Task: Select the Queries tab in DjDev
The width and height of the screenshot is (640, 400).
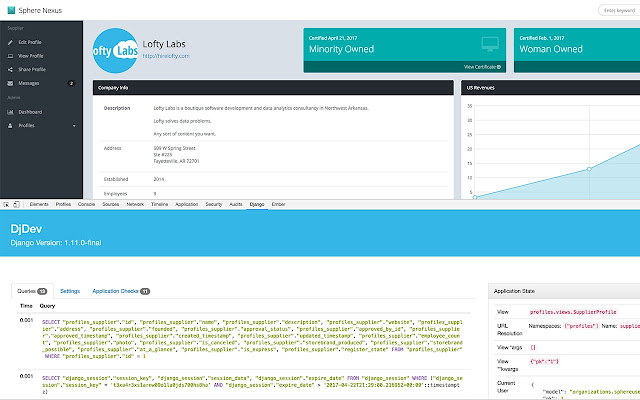Action: coord(32,291)
